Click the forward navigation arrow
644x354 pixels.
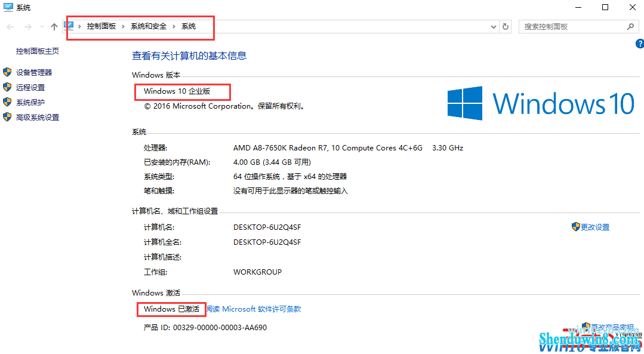click(28, 27)
